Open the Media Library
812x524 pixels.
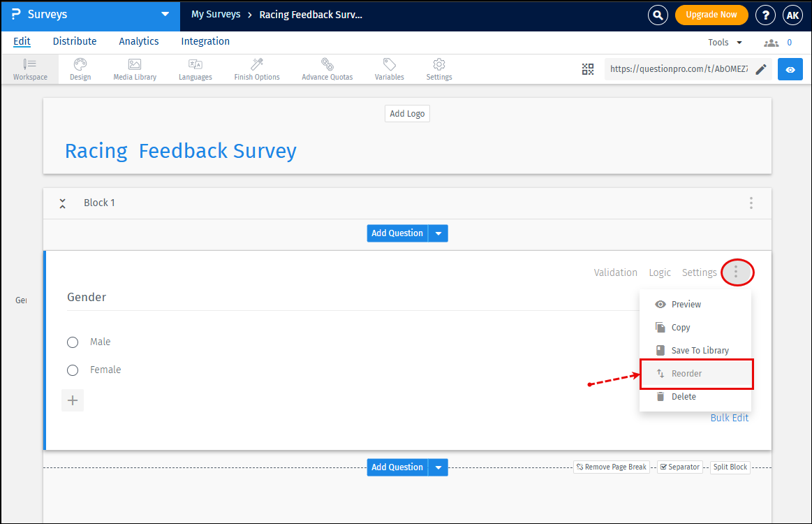pos(134,68)
